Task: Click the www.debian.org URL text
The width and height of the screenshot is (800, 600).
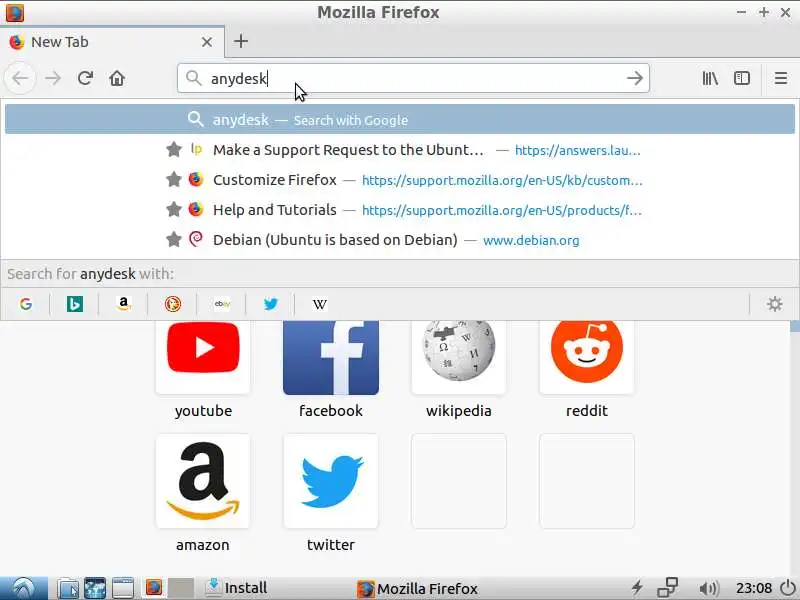Action: pyautogui.click(x=531, y=240)
